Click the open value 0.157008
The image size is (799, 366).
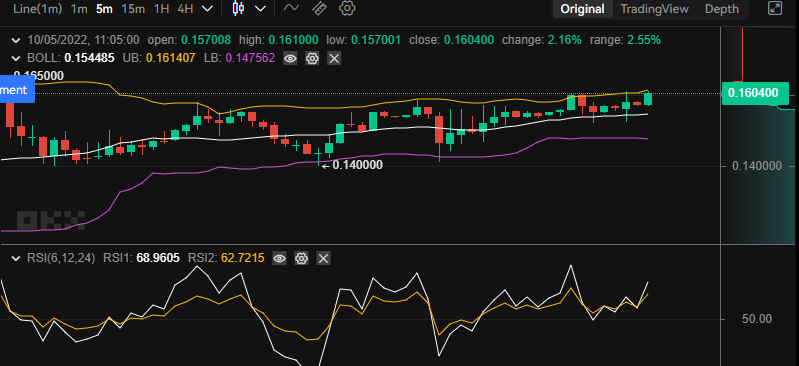[x=206, y=40]
